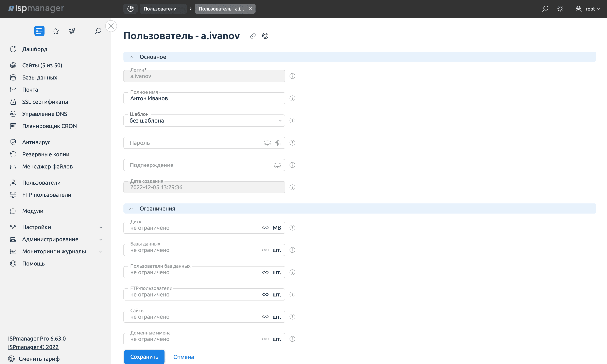Open the root user menu
The image size is (607, 364).
point(588,9)
